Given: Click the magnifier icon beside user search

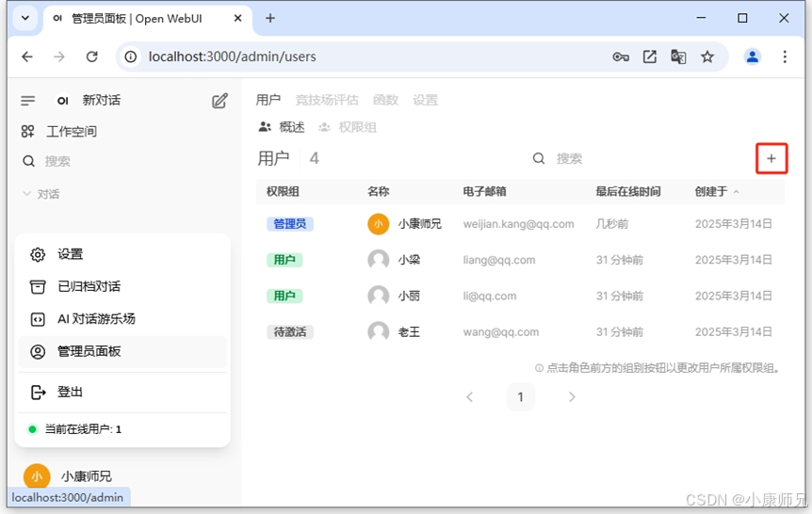Looking at the screenshot, I should (x=539, y=158).
